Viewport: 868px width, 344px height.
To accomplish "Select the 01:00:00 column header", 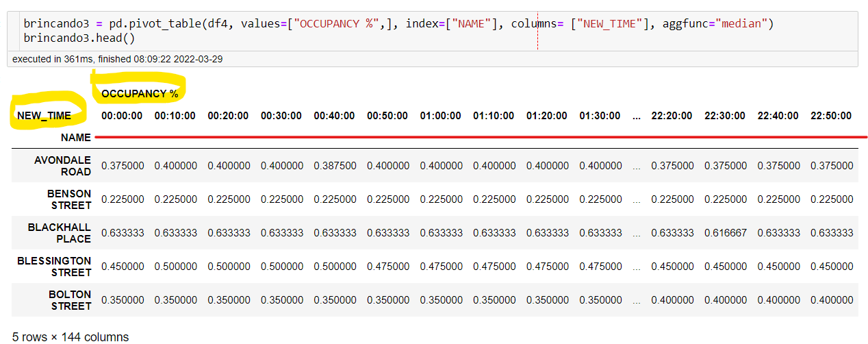I will 441,116.
